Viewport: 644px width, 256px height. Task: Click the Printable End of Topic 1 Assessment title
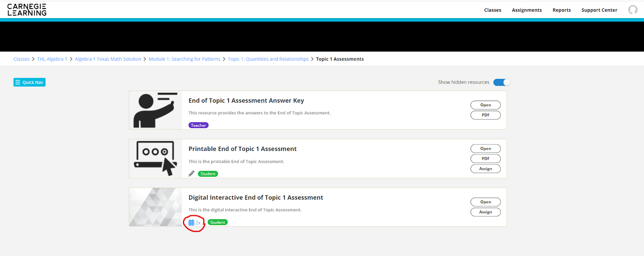pyautogui.click(x=242, y=149)
